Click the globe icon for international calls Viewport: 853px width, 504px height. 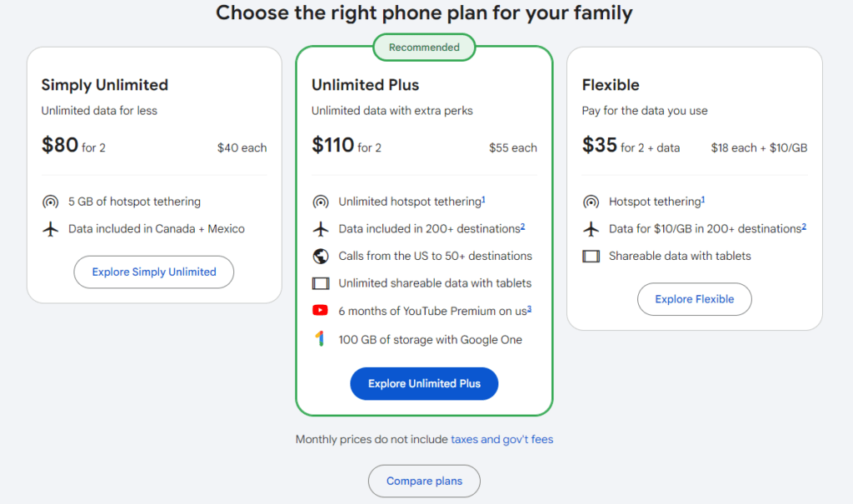(320, 256)
